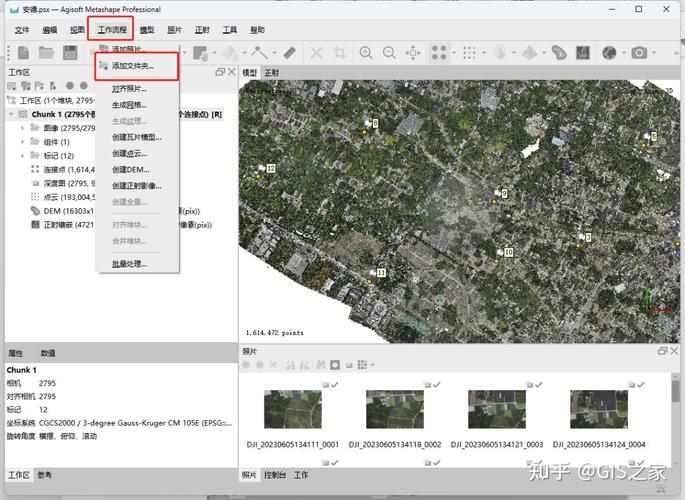
Task: Open the 文件 menu
Action: (x=22, y=30)
